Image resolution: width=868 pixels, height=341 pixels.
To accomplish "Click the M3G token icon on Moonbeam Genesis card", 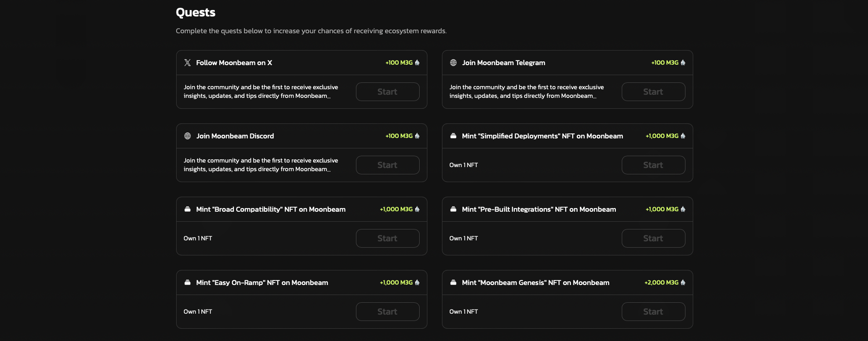I will point(683,282).
